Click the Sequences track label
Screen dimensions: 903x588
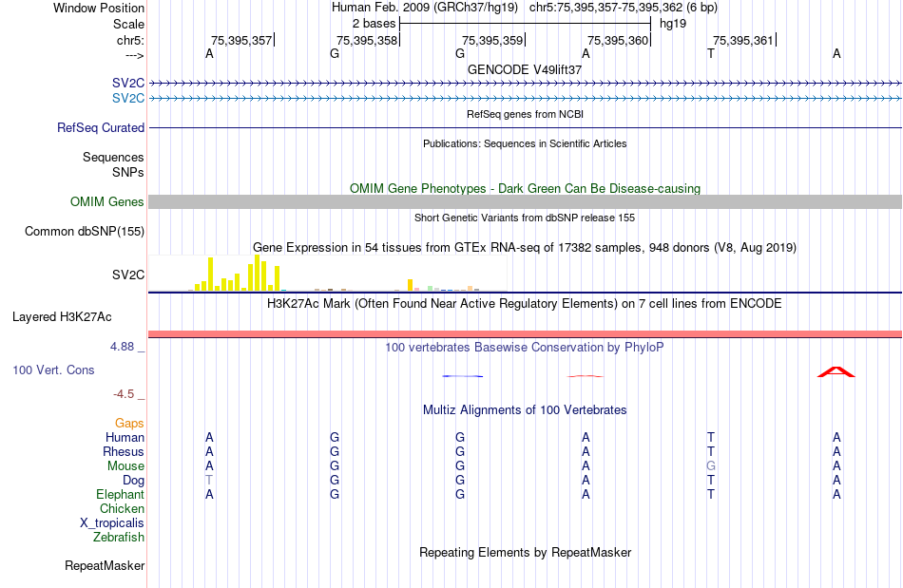(x=113, y=157)
